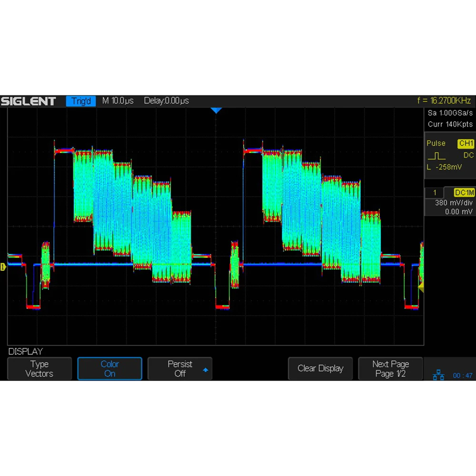Viewport: 476px width, 476px height.
Task: Click the yellow CH1 trigger source badge
Action: click(466, 143)
